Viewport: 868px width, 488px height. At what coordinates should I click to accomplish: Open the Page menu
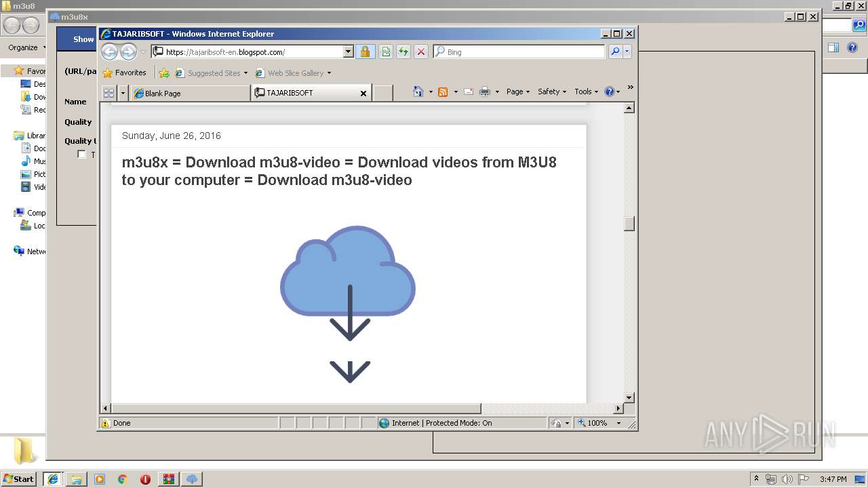pos(518,91)
